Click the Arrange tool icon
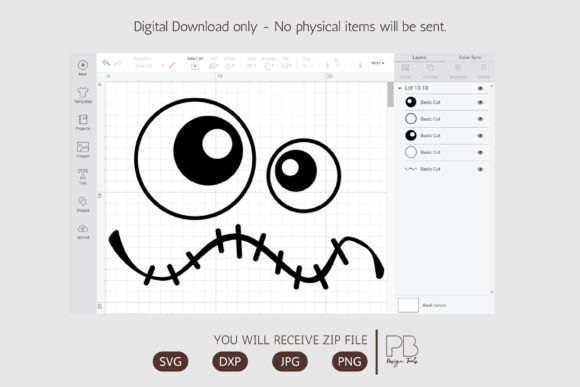The height and width of the screenshot is (387, 580). click(269, 66)
